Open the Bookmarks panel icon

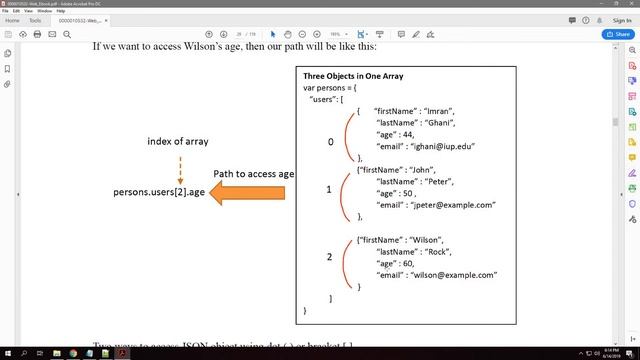click(x=7, y=69)
